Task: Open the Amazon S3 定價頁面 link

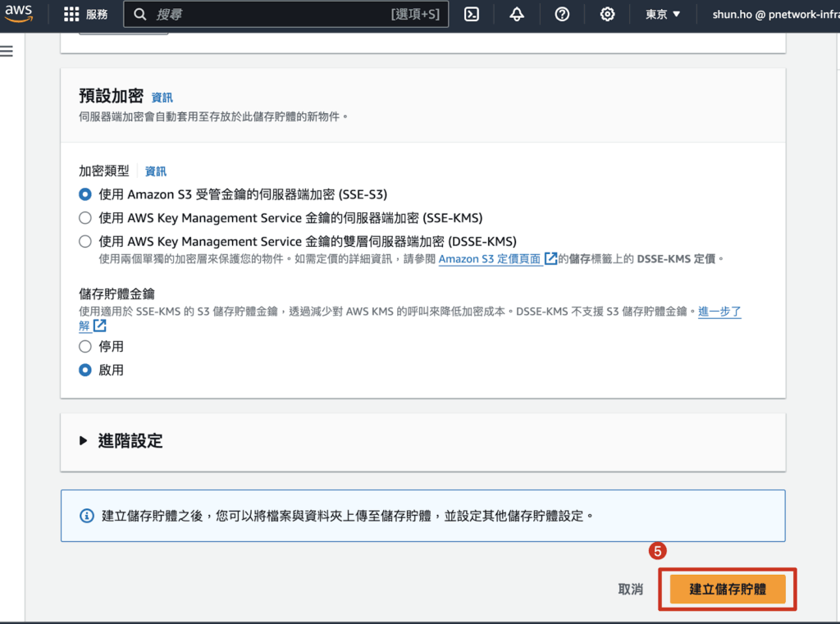Action: [490, 258]
